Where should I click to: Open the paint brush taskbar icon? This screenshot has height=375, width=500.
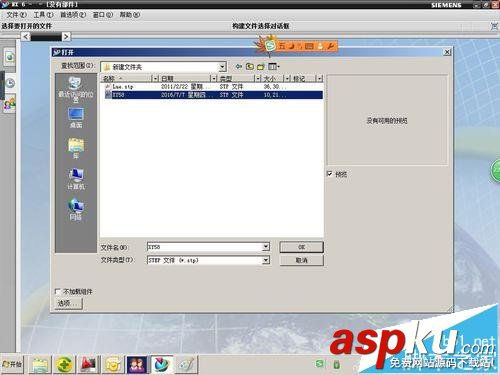[x=186, y=364]
